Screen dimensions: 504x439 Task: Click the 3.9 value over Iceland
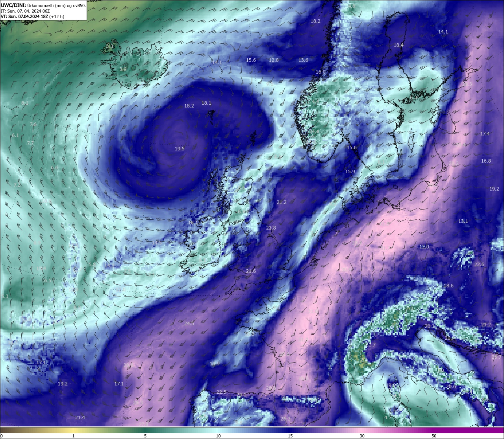pyautogui.click(x=123, y=69)
